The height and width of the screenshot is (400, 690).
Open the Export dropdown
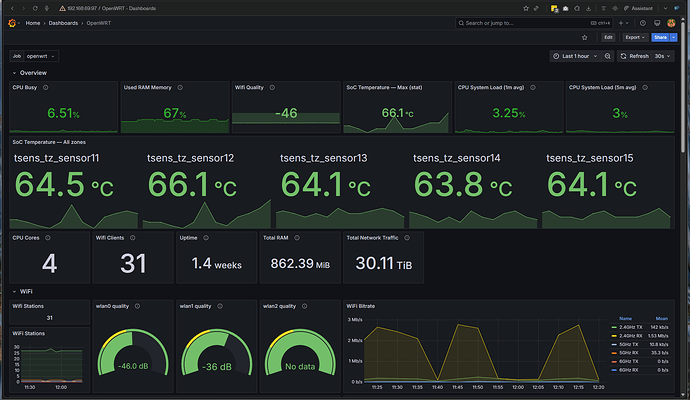[635, 37]
